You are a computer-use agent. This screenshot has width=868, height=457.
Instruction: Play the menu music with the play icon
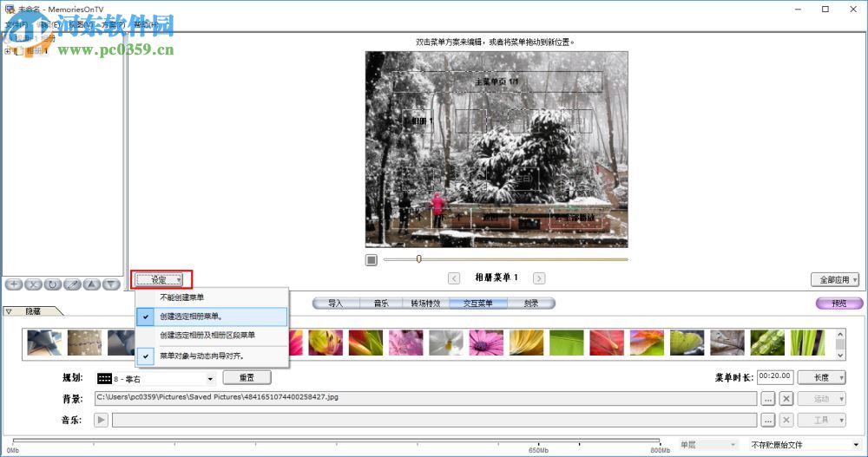tap(101, 420)
